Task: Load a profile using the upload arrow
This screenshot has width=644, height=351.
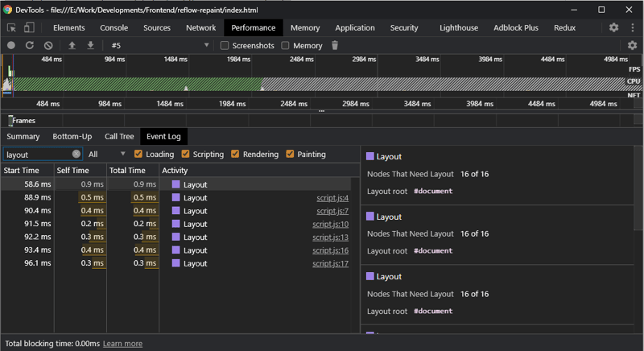Action: [x=72, y=46]
